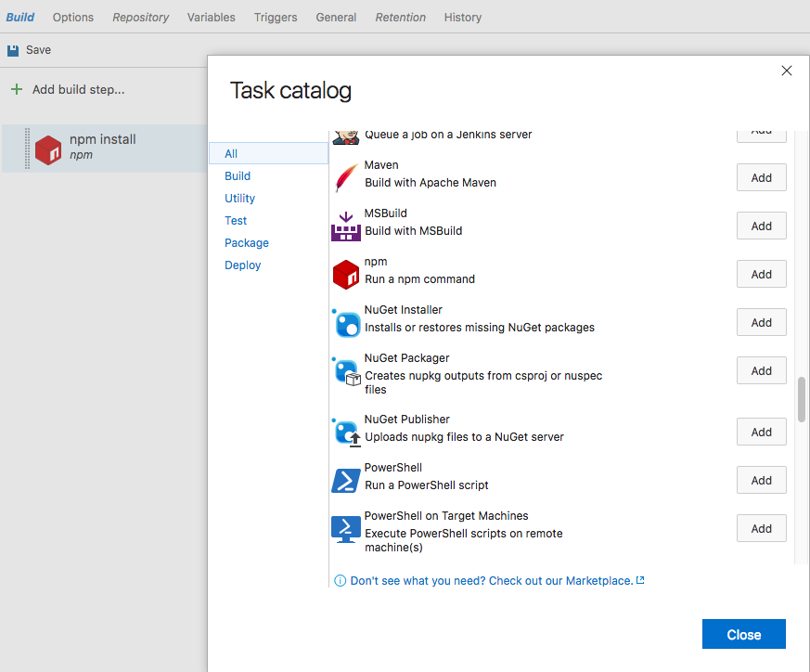810x672 pixels.
Task: Add the MSBuild task
Action: pyautogui.click(x=762, y=226)
